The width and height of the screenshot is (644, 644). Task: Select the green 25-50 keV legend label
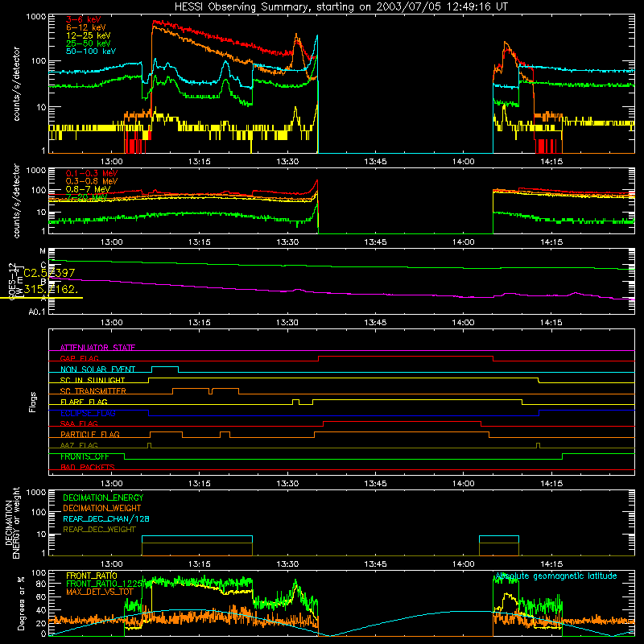[89, 43]
